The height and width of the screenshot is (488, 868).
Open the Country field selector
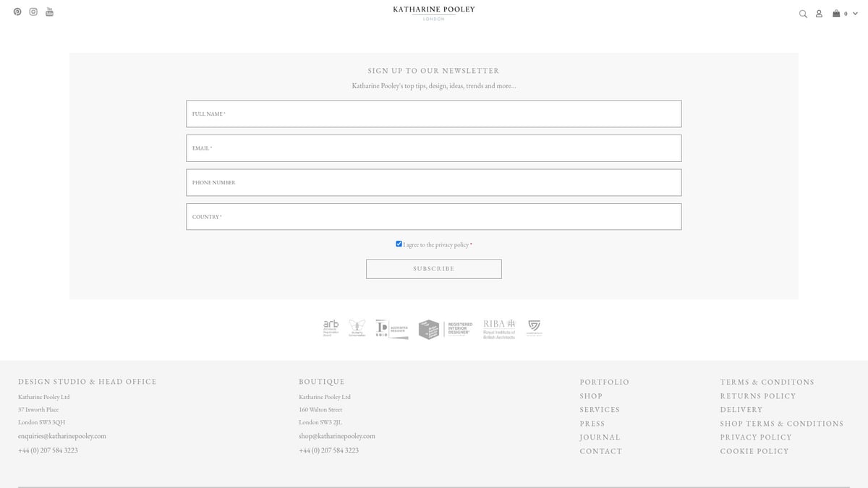click(x=433, y=217)
